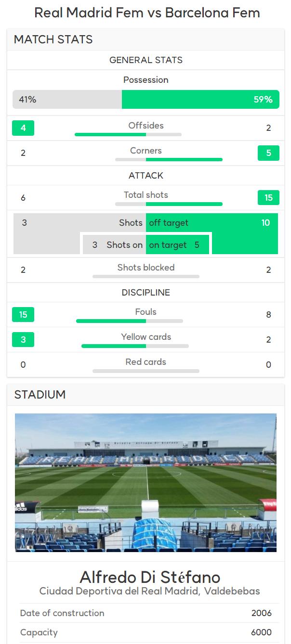Open the Alfredo Di Stéfano stadium photo

pyautogui.click(x=145, y=483)
